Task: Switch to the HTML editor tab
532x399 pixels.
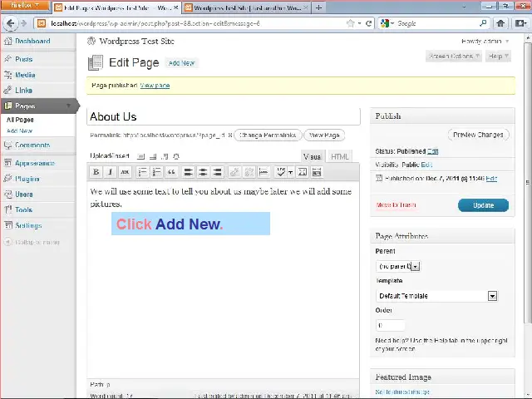Action: [340, 157]
